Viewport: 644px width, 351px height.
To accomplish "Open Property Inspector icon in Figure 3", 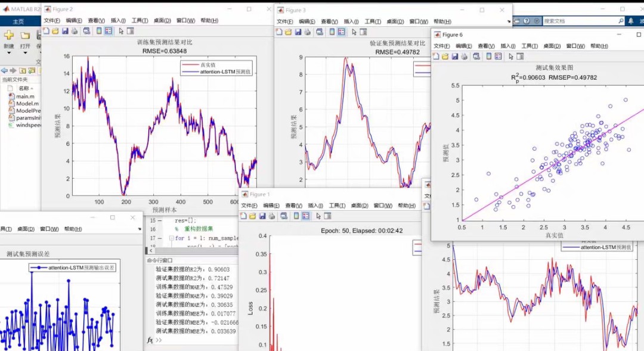I will (x=363, y=32).
